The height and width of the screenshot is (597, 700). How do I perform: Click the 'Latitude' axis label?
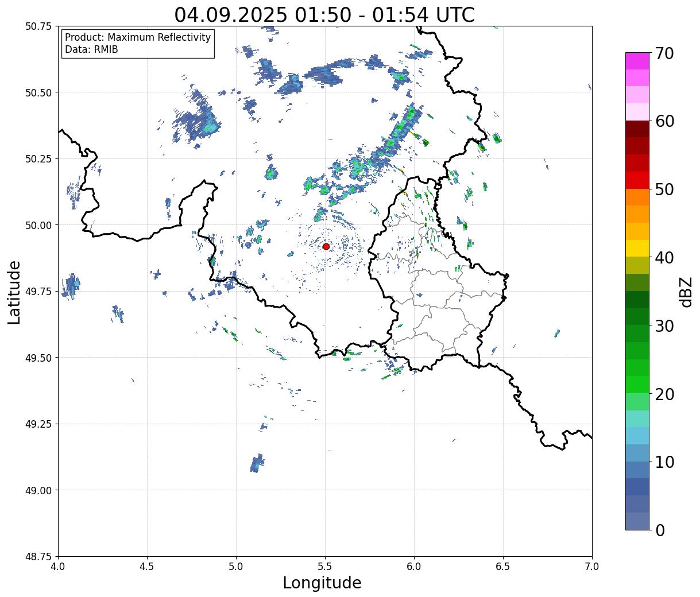pyautogui.click(x=14, y=292)
